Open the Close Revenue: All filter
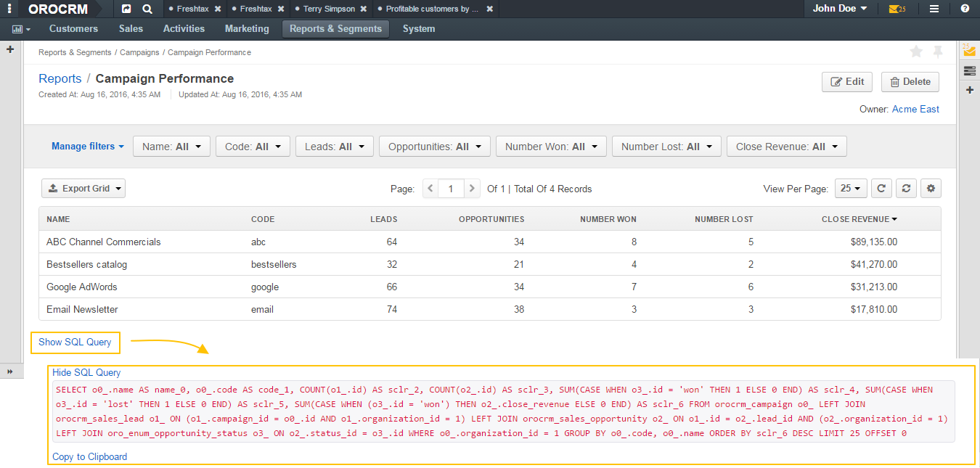The width and height of the screenshot is (980, 468). (x=787, y=147)
